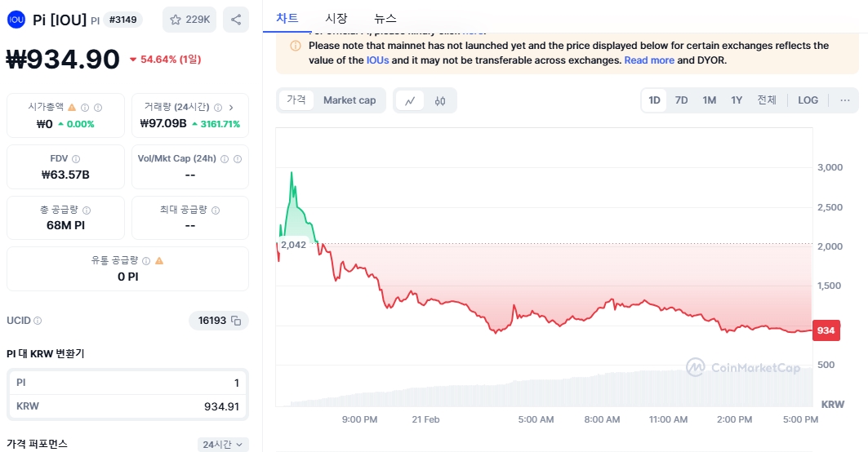Select the 가격 chart toggle

296,100
